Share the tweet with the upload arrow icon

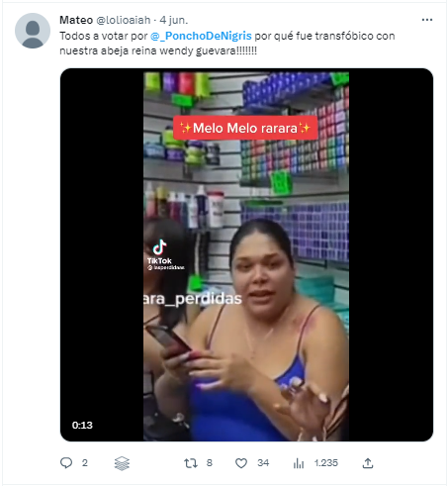pyautogui.click(x=368, y=463)
